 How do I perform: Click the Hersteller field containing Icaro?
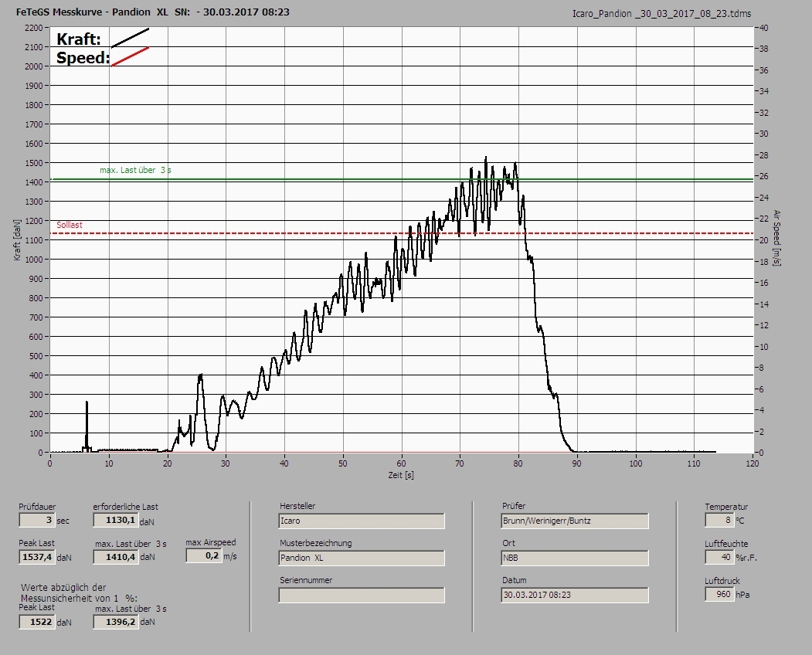click(x=362, y=521)
